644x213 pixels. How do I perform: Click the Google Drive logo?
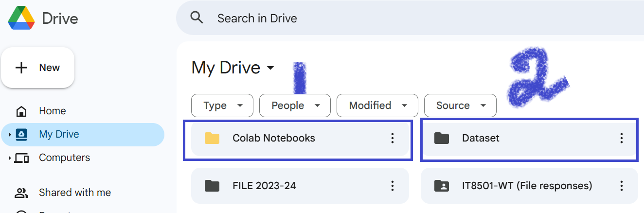pos(21,19)
